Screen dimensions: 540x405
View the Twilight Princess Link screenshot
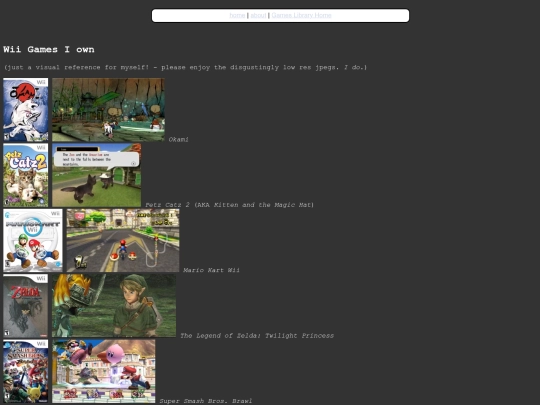point(114,306)
